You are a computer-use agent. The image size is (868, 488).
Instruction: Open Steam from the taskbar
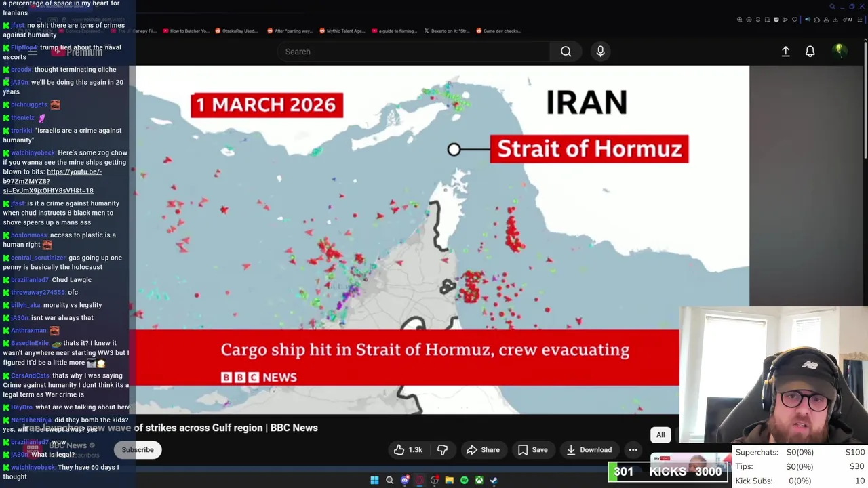click(494, 480)
